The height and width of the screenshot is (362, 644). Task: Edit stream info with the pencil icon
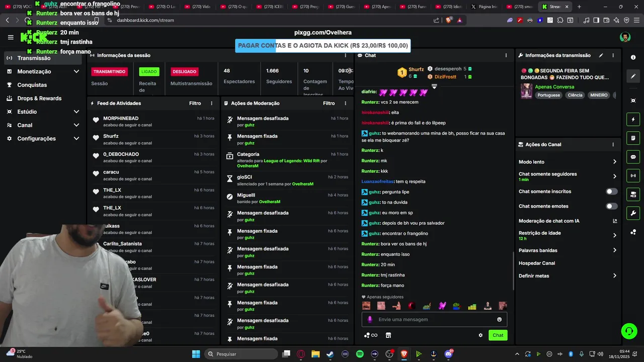(601, 55)
